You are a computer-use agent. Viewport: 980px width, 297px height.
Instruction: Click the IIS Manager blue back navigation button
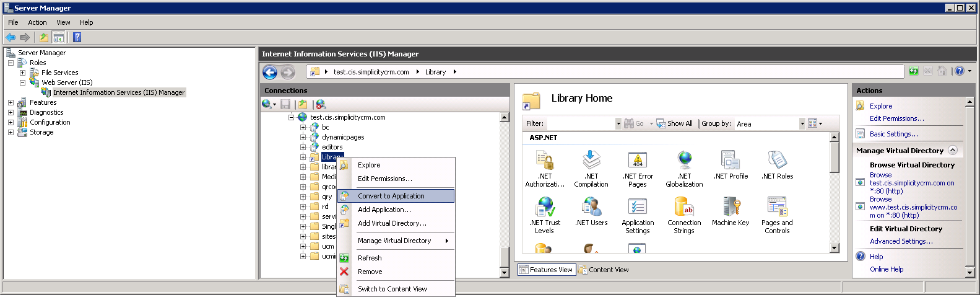click(x=270, y=73)
